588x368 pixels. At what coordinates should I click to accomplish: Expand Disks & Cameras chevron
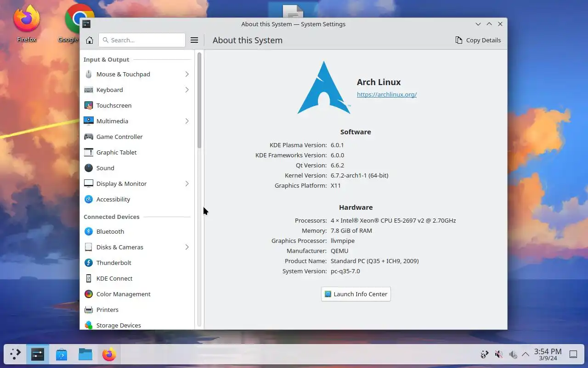click(x=187, y=247)
